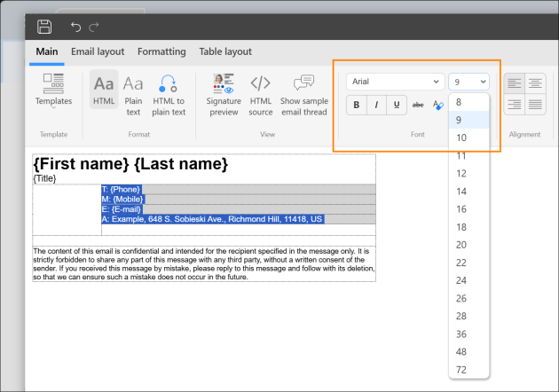The width and height of the screenshot is (559, 392).
Task: Click the {First name} {Last name} heading
Action: [130, 164]
